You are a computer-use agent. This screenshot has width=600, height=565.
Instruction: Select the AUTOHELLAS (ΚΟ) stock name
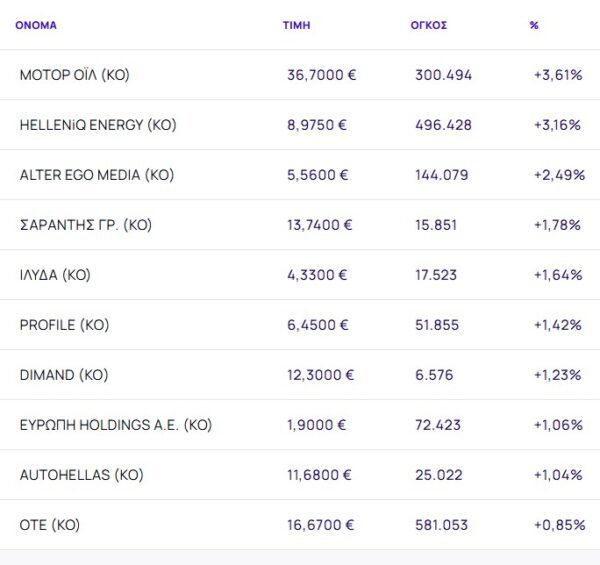click(x=82, y=475)
